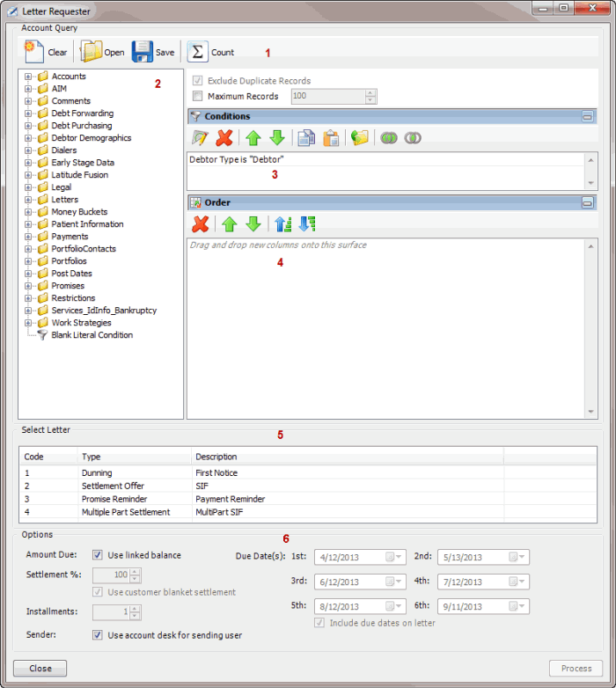
Task: Click the Installments stepper field
Action: (x=117, y=611)
